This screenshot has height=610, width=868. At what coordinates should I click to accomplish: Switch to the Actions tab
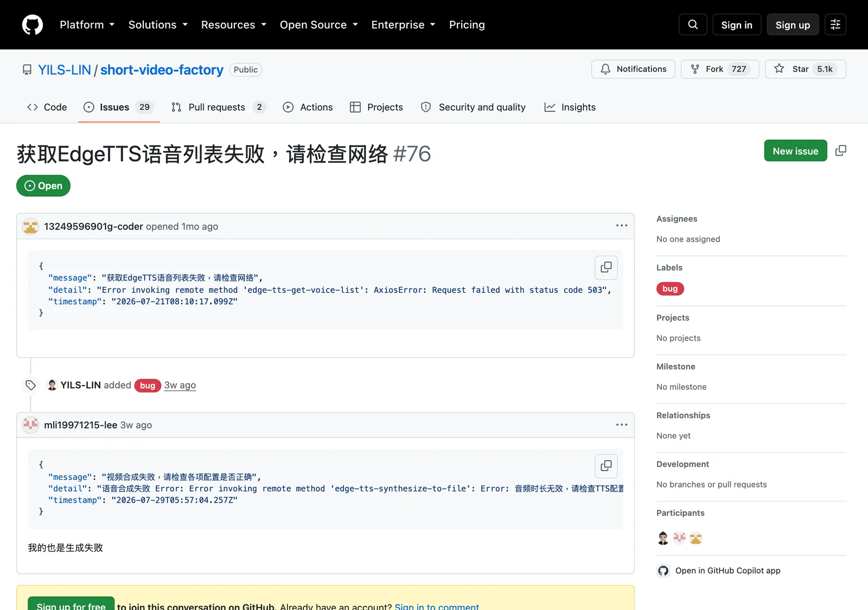pyautogui.click(x=308, y=107)
